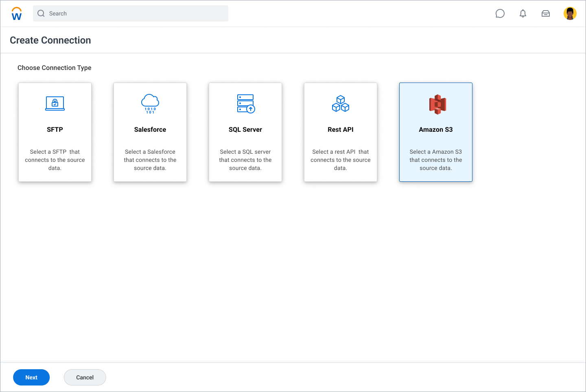Select the Salesforce card title

150,129
